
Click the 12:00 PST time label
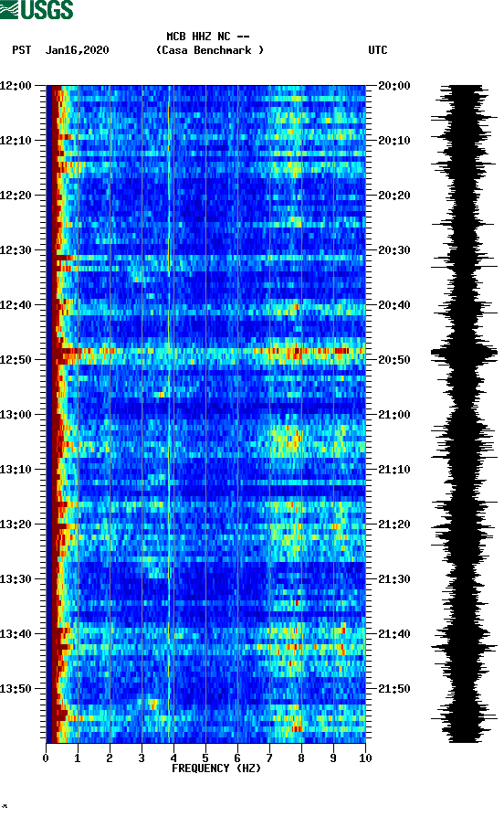(16, 85)
